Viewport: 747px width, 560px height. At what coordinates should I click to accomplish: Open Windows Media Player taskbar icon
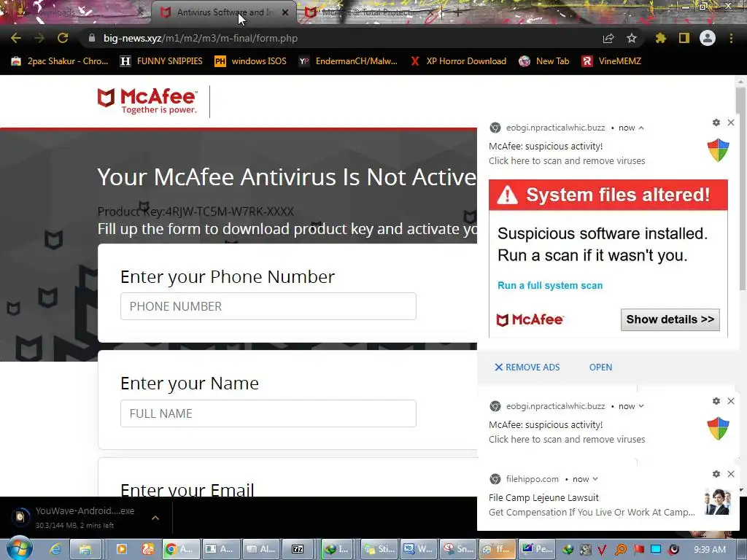coord(122,549)
